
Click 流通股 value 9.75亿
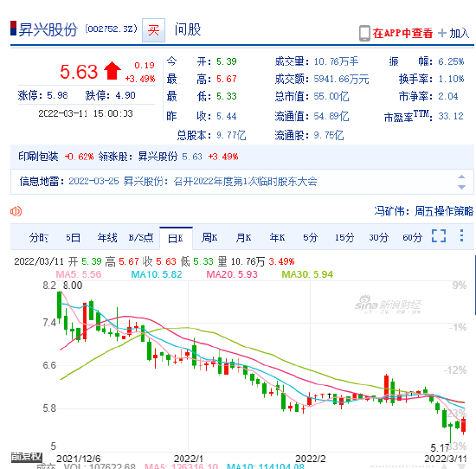(x=329, y=135)
